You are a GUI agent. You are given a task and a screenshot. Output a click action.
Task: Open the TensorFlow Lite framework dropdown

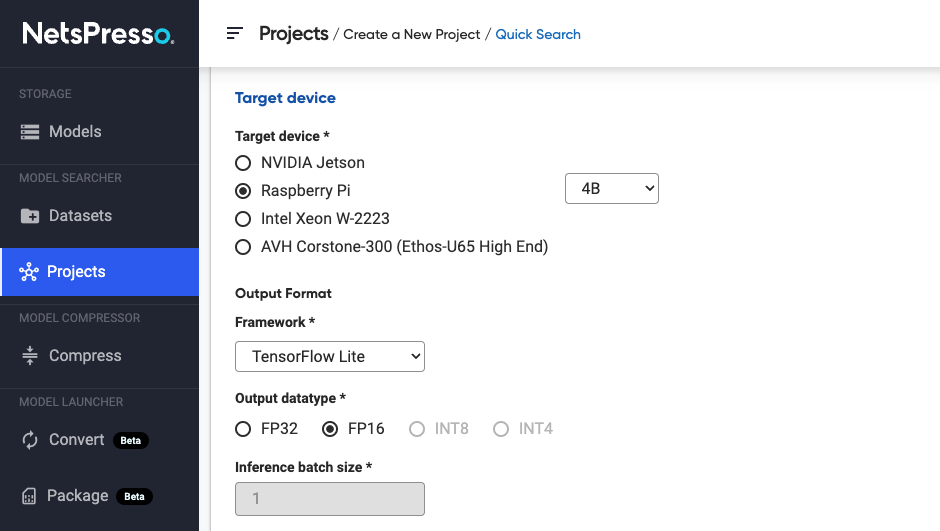point(330,357)
